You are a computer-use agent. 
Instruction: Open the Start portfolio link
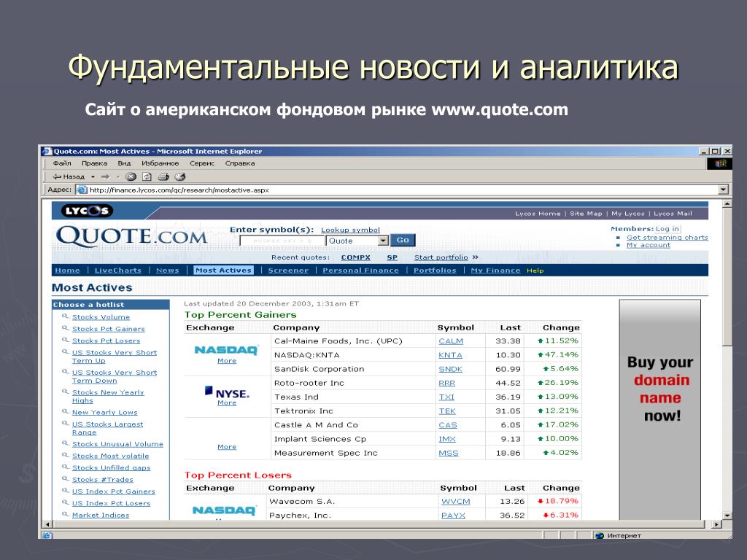441,257
